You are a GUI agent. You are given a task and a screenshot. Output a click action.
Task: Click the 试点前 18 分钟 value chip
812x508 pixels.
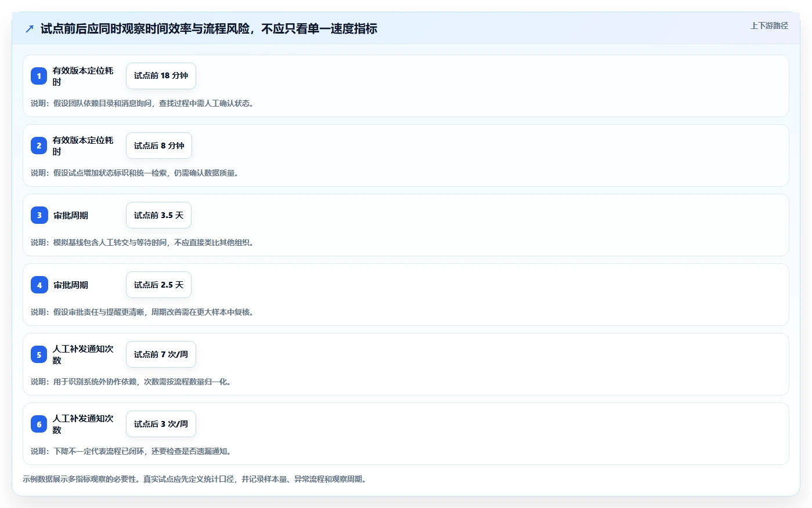pos(161,76)
